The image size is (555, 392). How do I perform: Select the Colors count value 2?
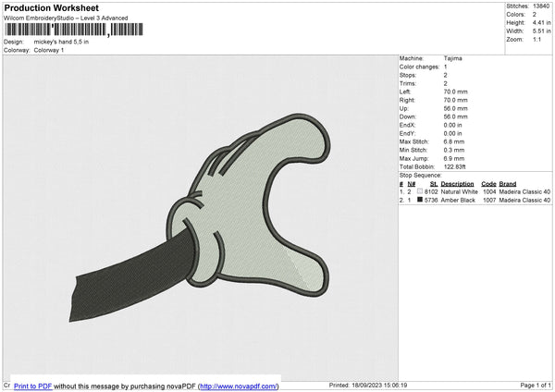535,15
